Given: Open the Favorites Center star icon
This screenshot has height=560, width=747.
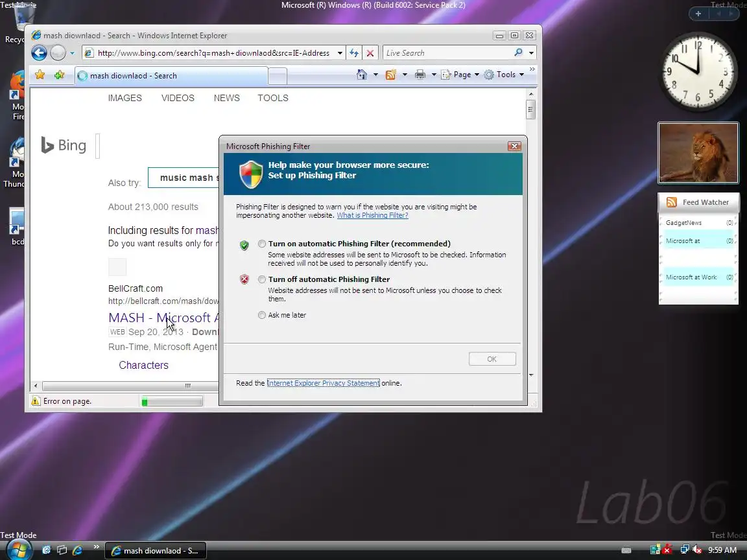Looking at the screenshot, I should coord(40,75).
